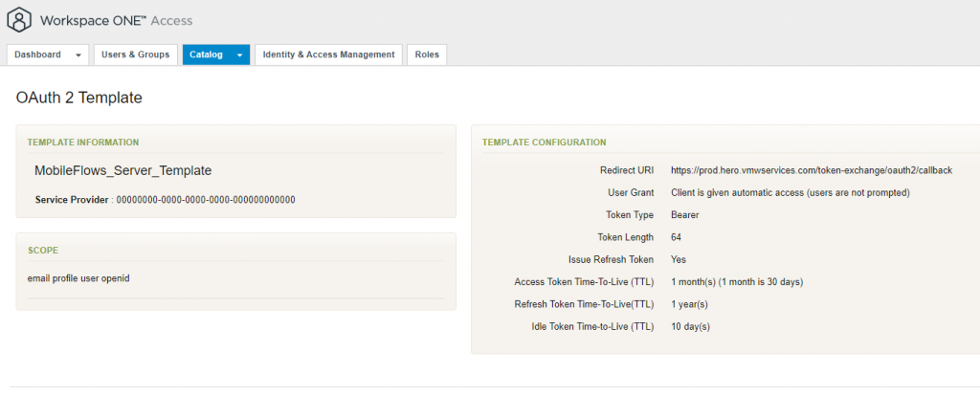The height and width of the screenshot is (396, 980).
Task: Click the Workspace ONE Access title text
Action: 116,21
